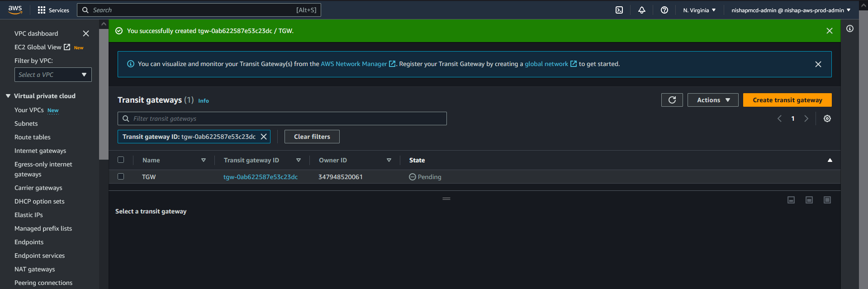Image resolution: width=868 pixels, height=289 pixels.
Task: Maximize the details split panel
Action: pyautogui.click(x=827, y=200)
